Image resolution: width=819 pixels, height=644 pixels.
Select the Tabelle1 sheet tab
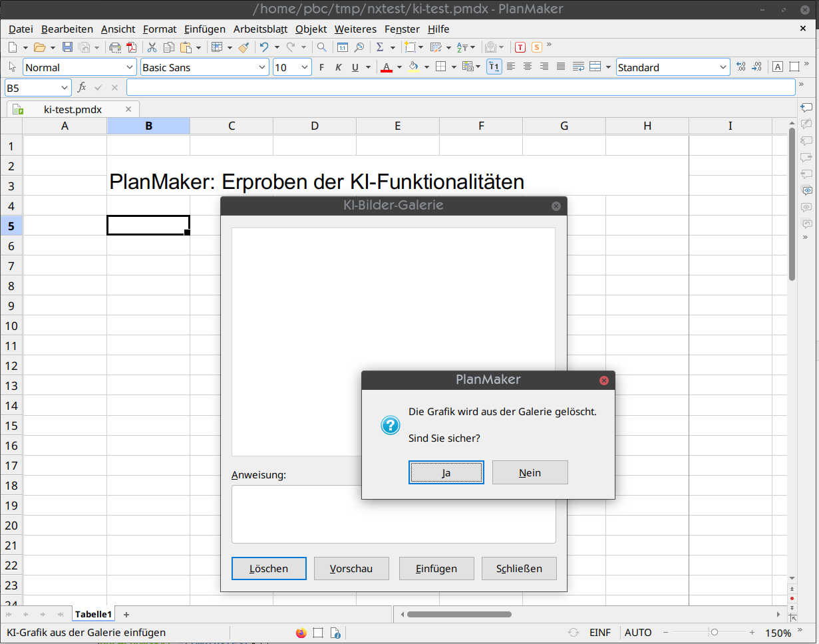[93, 614]
